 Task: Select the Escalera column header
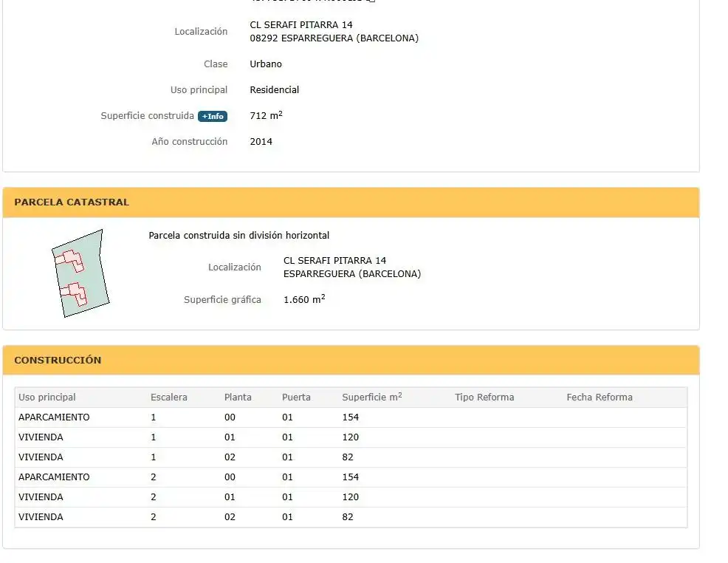169,397
